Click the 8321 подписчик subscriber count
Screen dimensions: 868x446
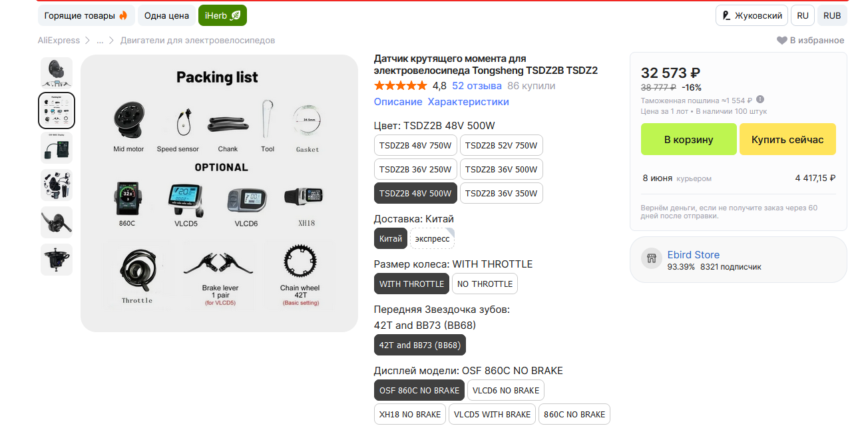tap(731, 267)
